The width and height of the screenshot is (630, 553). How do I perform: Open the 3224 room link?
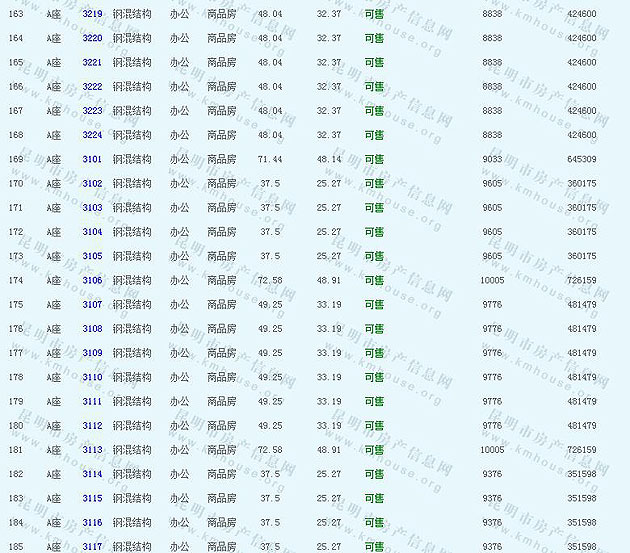pos(92,135)
